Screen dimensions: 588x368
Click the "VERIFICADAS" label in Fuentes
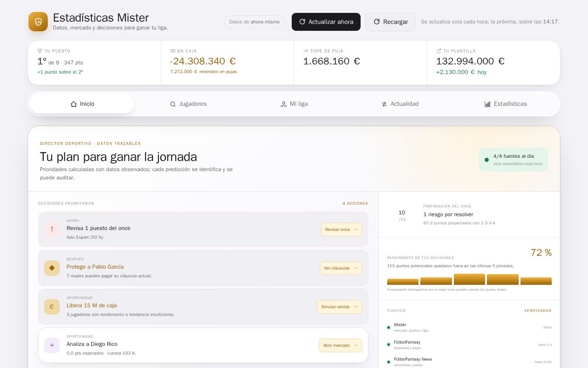tap(538, 310)
